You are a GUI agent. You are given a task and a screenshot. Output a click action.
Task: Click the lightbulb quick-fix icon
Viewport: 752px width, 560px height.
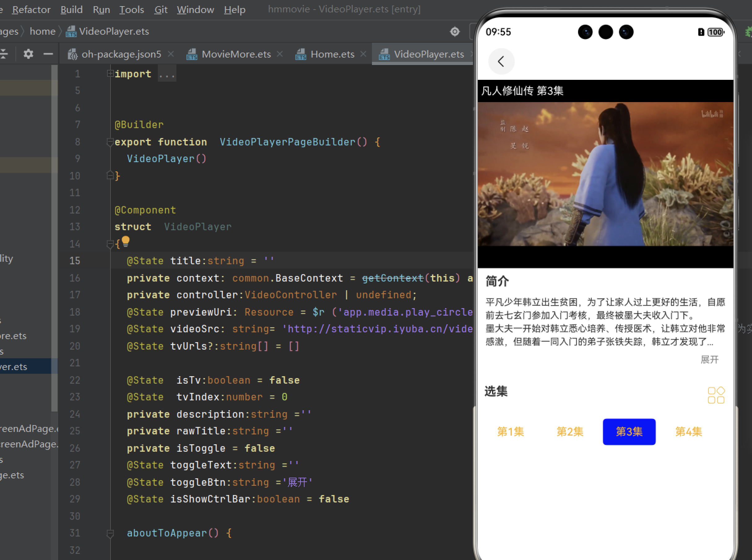pyautogui.click(x=125, y=241)
